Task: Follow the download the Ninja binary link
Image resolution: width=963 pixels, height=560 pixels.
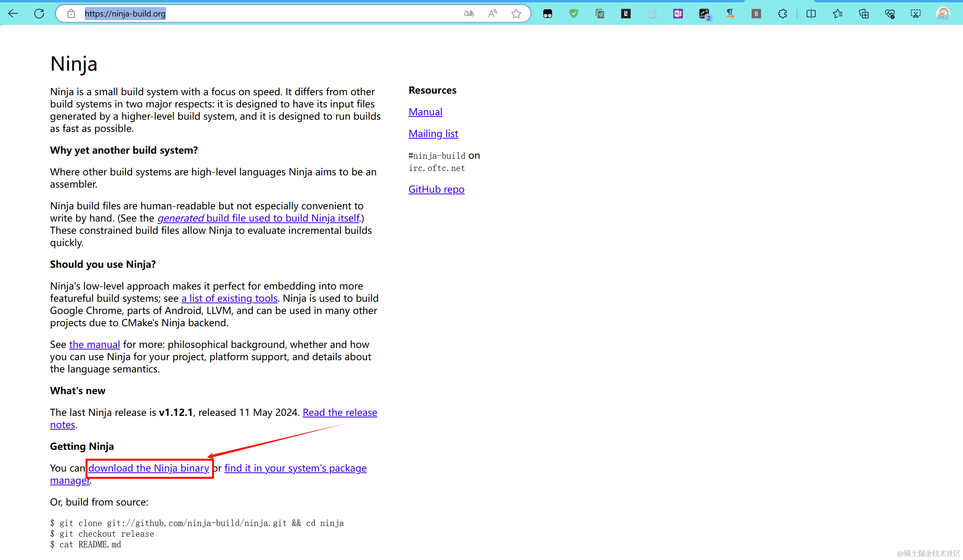Action: coord(149,468)
